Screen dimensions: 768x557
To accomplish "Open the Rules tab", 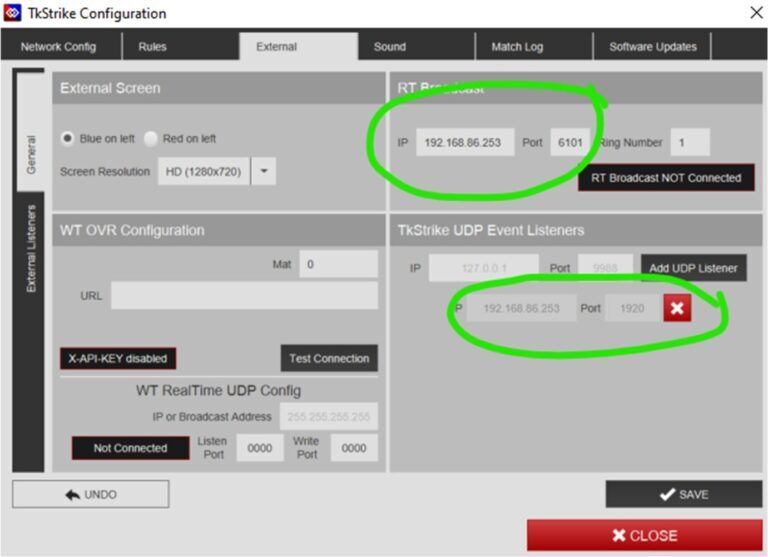I will tap(153, 47).
